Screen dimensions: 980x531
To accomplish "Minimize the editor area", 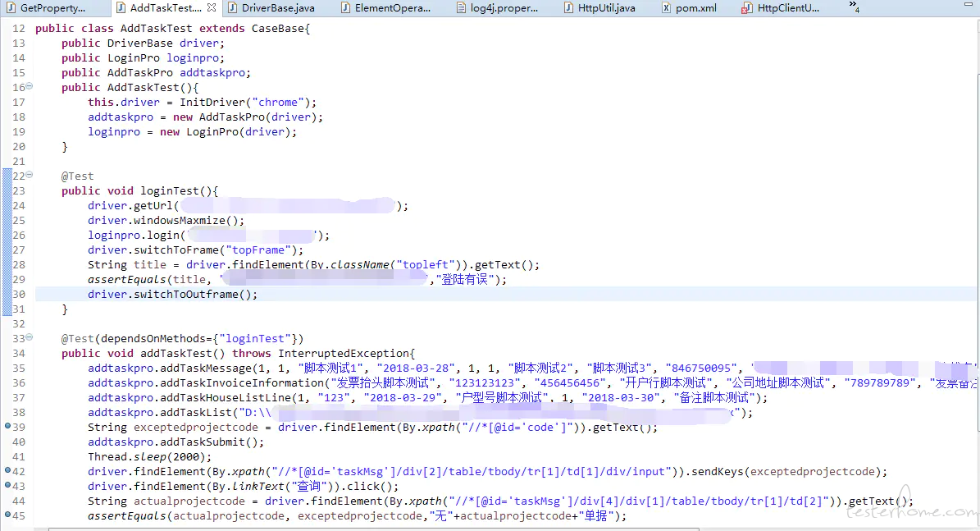I will click(x=969, y=4).
